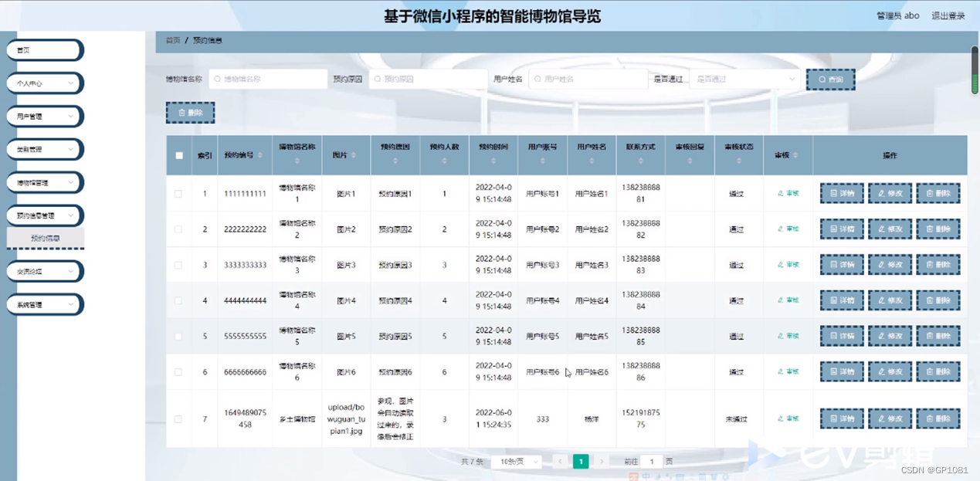The height and width of the screenshot is (481, 980).
Task: Tick the checkbox for row 5
Action: pos(178,337)
